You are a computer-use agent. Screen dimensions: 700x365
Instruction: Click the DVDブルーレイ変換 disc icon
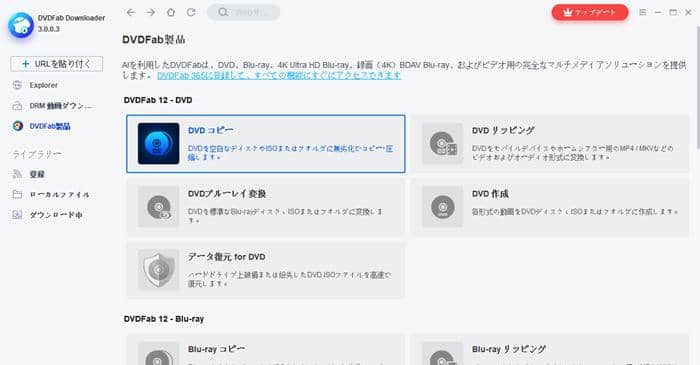click(158, 207)
